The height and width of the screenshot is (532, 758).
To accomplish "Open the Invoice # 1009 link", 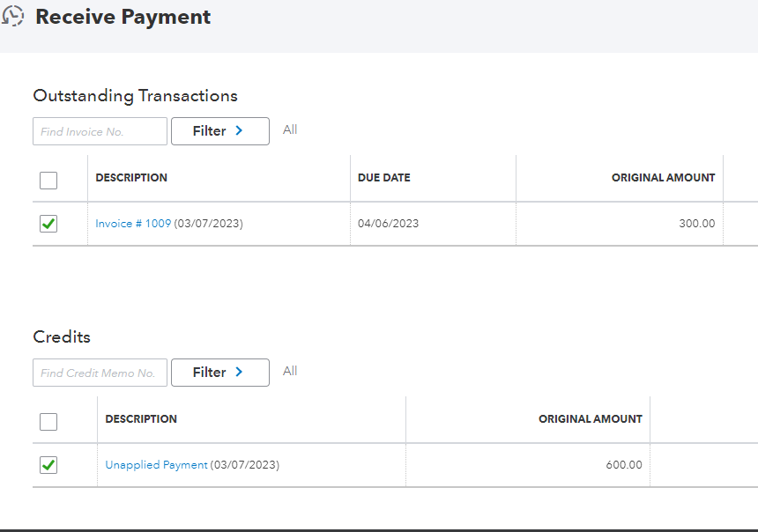I will point(133,224).
